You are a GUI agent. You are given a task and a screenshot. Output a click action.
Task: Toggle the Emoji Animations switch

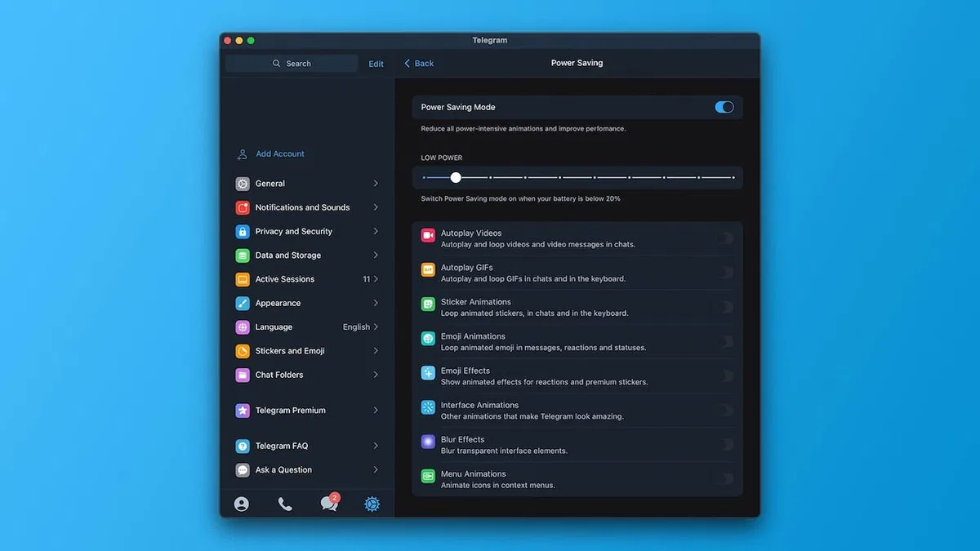tap(724, 341)
